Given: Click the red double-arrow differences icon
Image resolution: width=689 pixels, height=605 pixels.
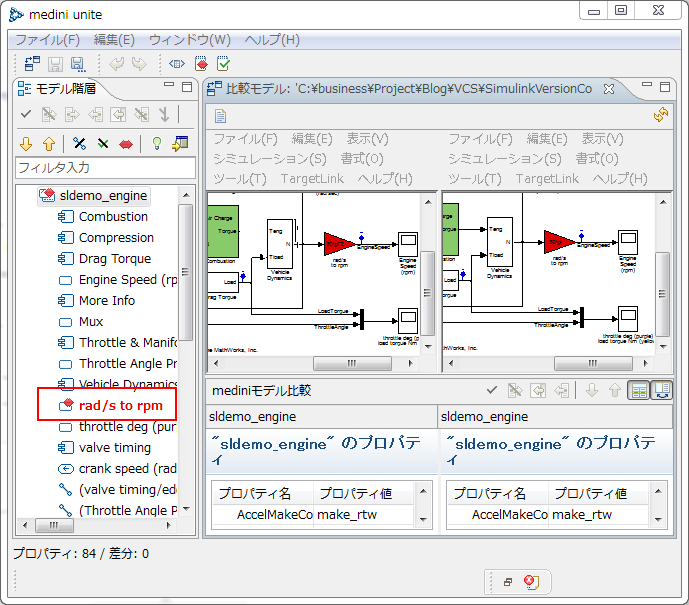Looking at the screenshot, I should pos(126,144).
